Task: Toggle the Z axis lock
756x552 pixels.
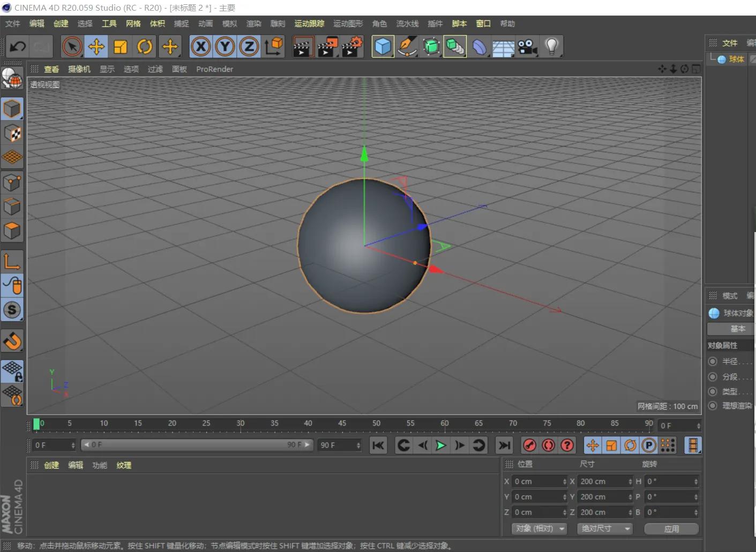Action: [x=249, y=47]
